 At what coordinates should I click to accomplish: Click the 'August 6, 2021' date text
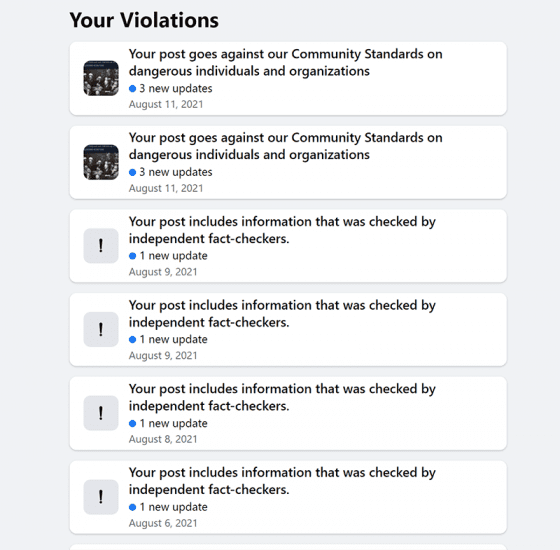click(x=163, y=523)
